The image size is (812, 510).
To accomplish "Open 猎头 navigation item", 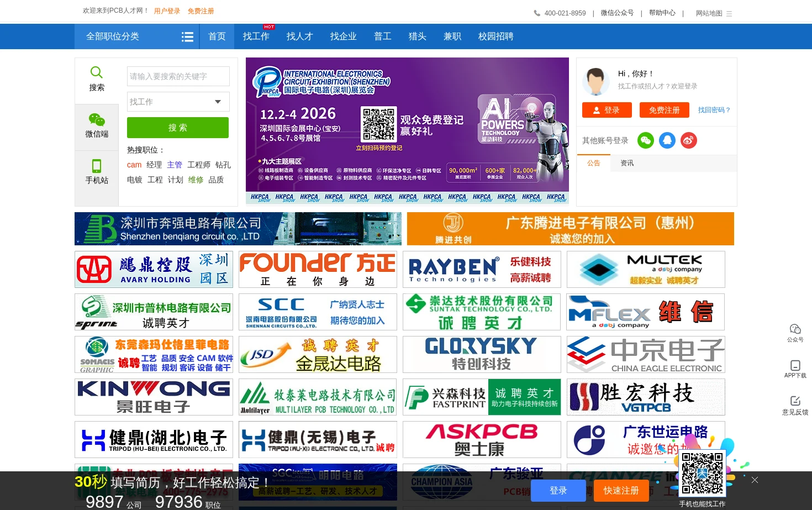I will [418, 36].
